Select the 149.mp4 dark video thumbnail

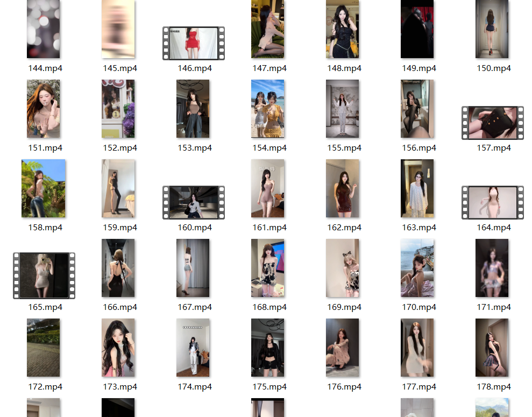click(417, 29)
